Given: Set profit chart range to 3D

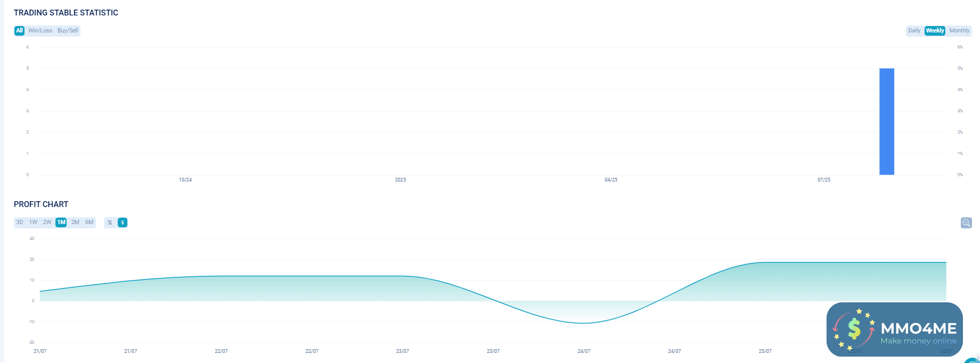Looking at the screenshot, I should click(x=20, y=222).
